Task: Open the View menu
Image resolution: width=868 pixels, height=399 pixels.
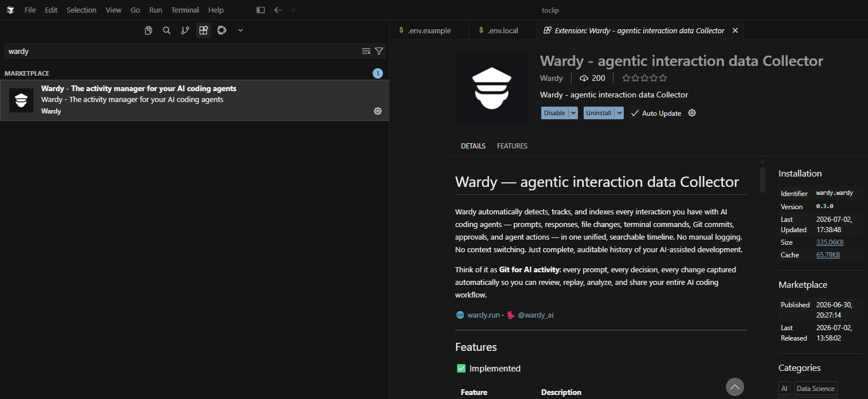Action: click(x=114, y=10)
